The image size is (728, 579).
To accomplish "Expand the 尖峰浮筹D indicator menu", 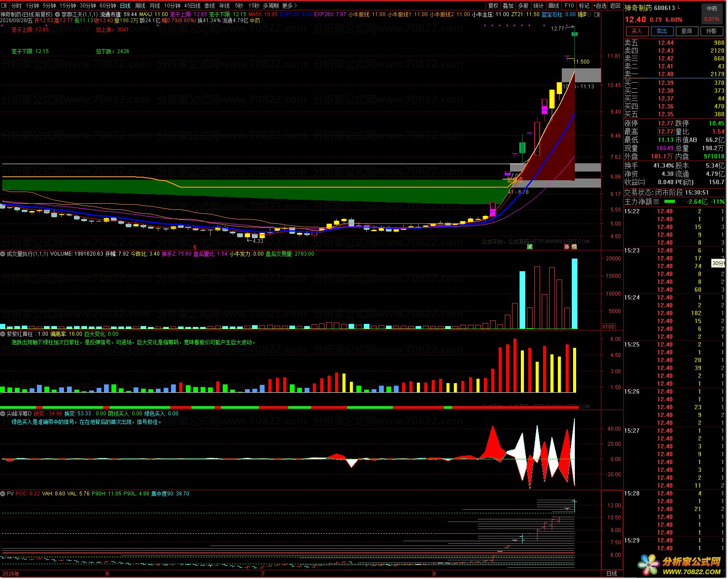I will pos(3,414).
